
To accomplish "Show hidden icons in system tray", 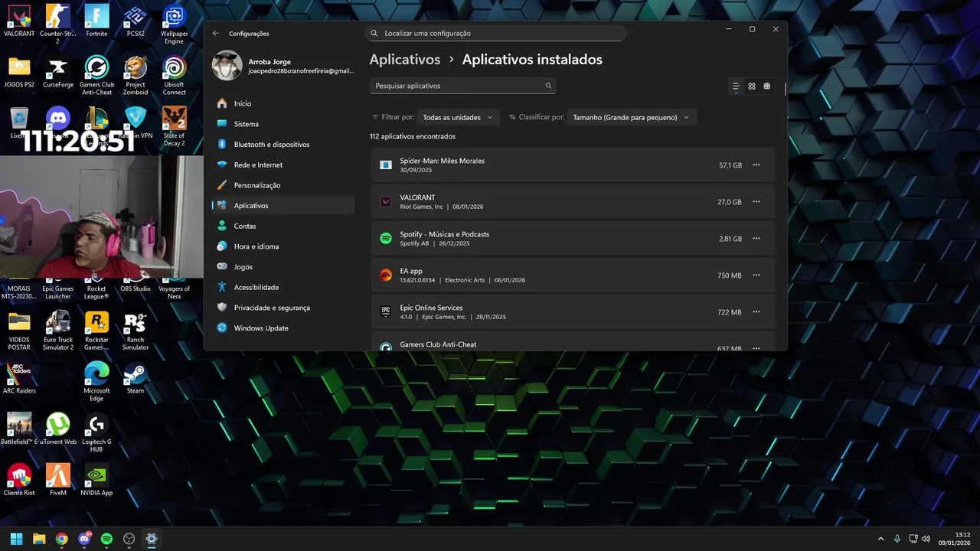I will click(x=880, y=539).
